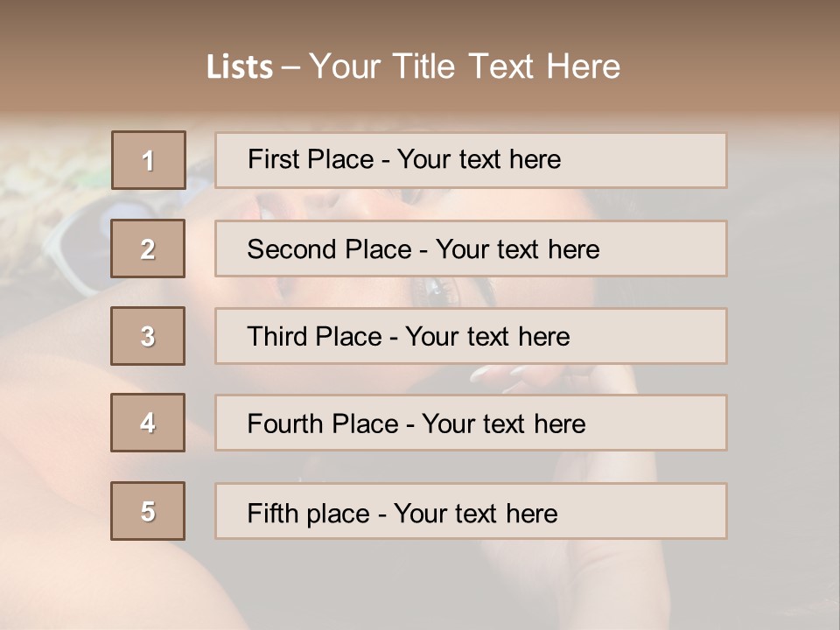Click "Your text here" in fourth row

[x=503, y=424]
